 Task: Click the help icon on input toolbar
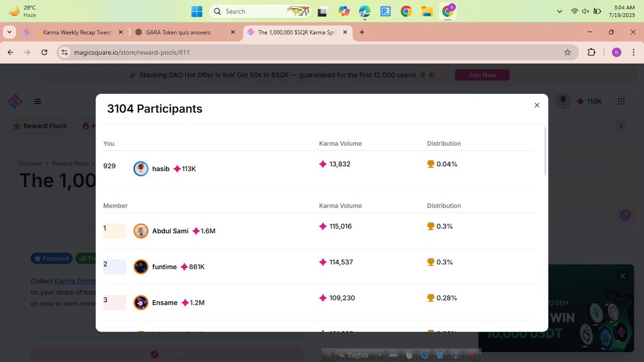tap(455, 355)
